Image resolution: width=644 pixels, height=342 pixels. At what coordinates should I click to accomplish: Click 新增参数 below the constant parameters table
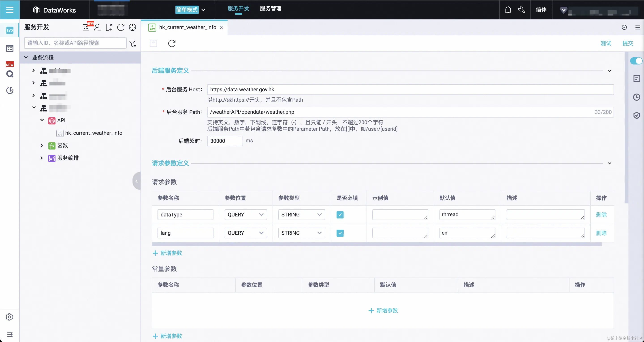click(x=167, y=336)
